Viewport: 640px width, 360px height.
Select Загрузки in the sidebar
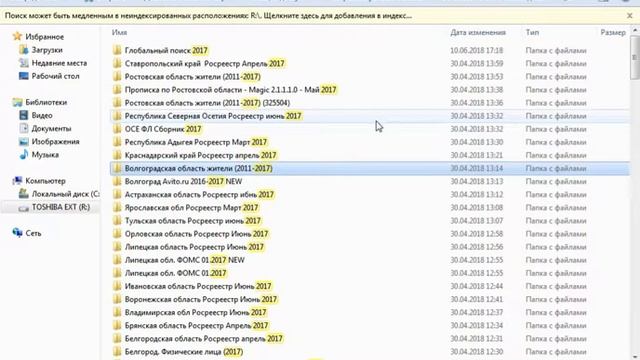pyautogui.click(x=47, y=50)
